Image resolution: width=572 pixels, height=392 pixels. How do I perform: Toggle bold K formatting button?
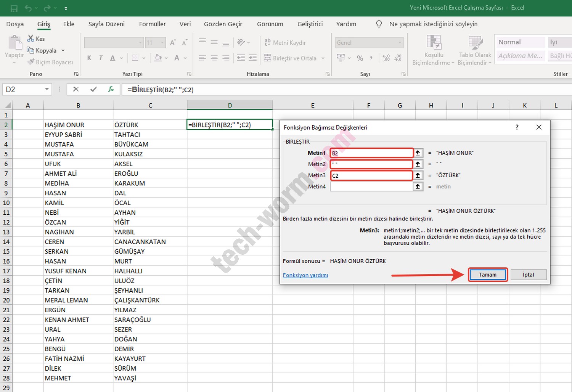[x=89, y=58]
